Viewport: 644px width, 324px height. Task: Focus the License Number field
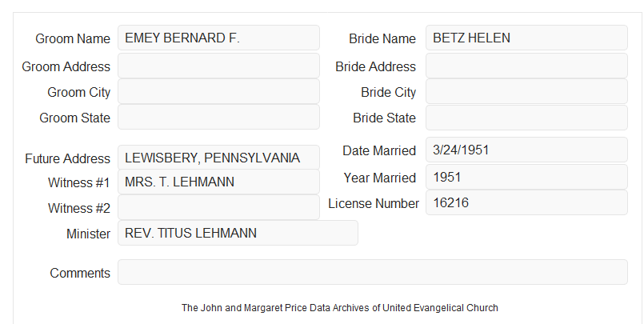tap(526, 202)
